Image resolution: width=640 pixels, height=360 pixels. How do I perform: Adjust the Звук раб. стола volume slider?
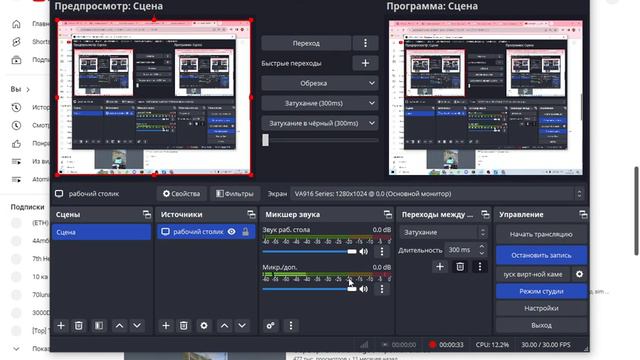pos(309,251)
